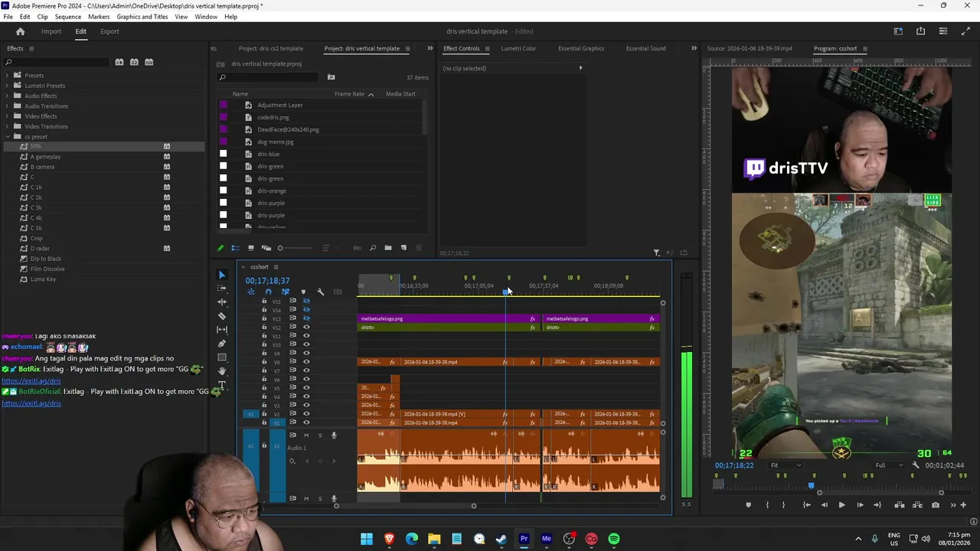The width and height of the screenshot is (980, 551).
Task: Click the Extract button in Program monitor
Action: point(917,505)
